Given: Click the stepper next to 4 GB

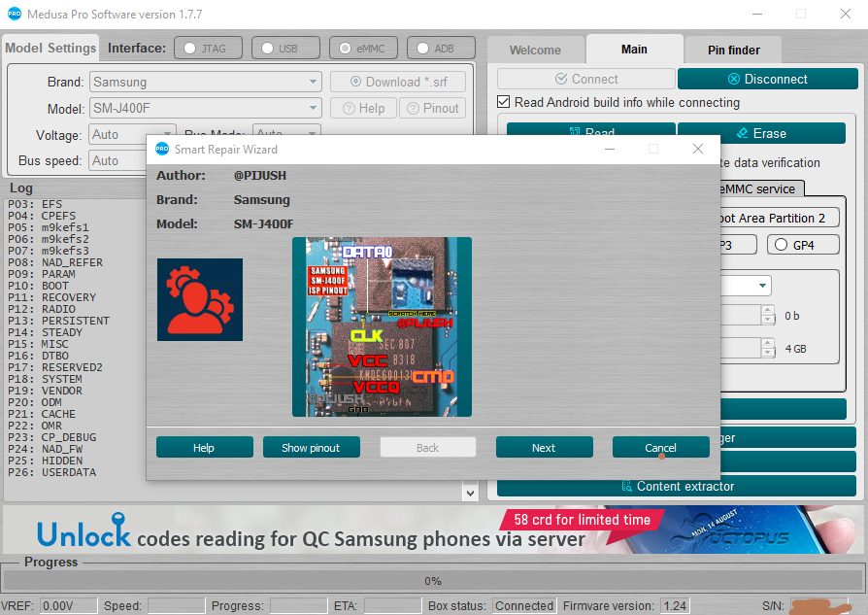Looking at the screenshot, I should 767,348.
